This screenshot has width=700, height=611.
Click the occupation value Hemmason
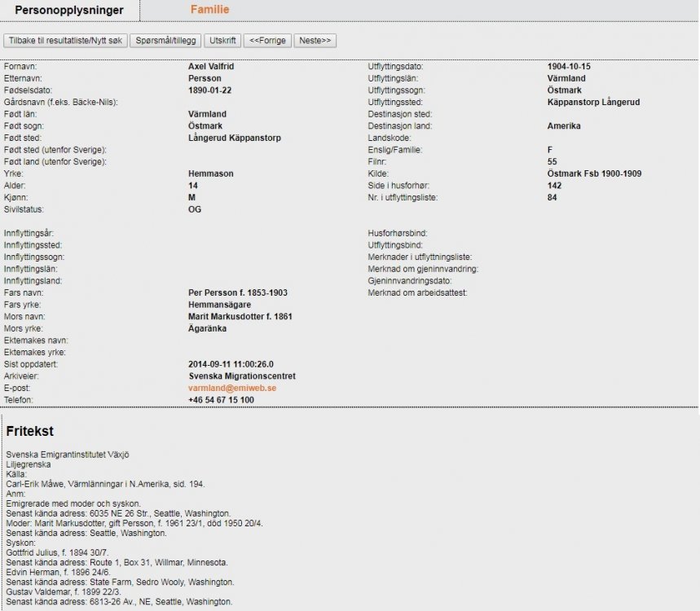point(210,174)
